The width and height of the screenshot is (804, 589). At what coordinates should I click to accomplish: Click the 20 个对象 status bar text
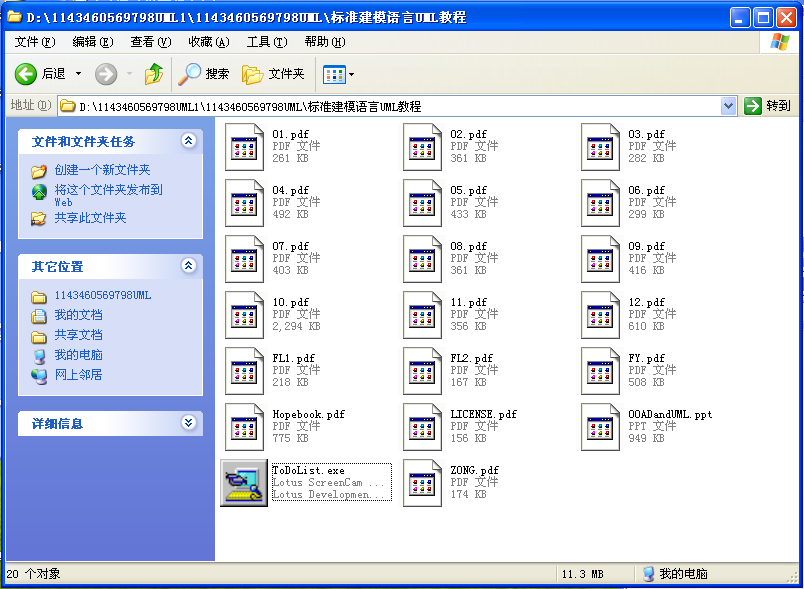click(33, 574)
